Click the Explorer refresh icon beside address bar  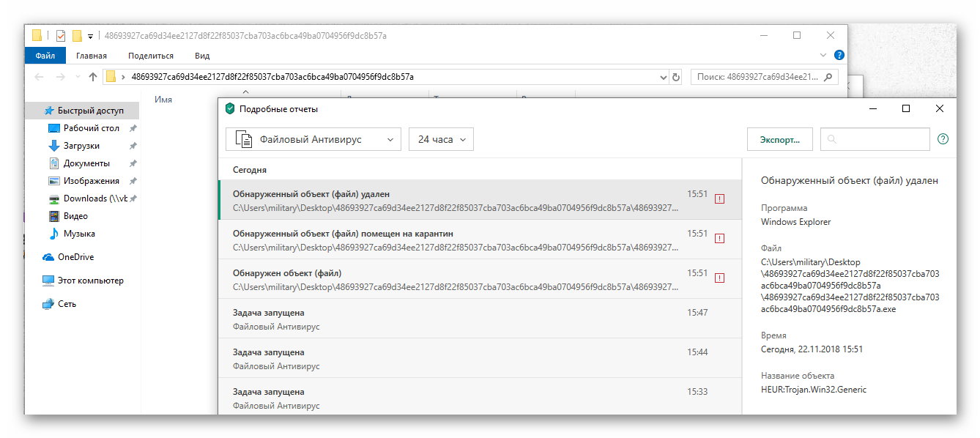click(x=676, y=76)
